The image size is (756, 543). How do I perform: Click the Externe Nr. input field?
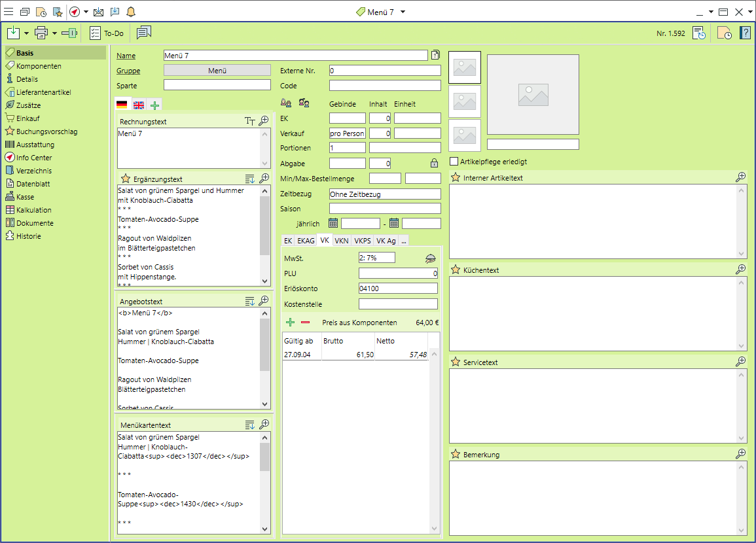click(x=385, y=71)
